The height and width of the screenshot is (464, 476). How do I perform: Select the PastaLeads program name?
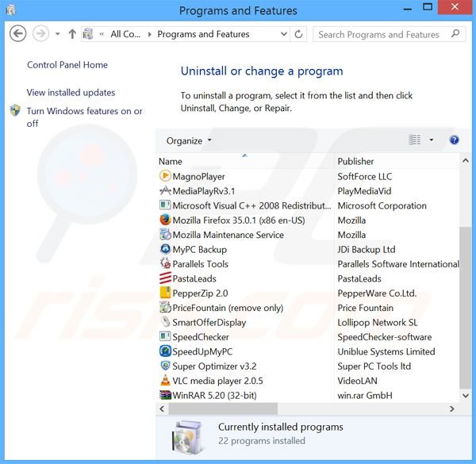(x=194, y=278)
